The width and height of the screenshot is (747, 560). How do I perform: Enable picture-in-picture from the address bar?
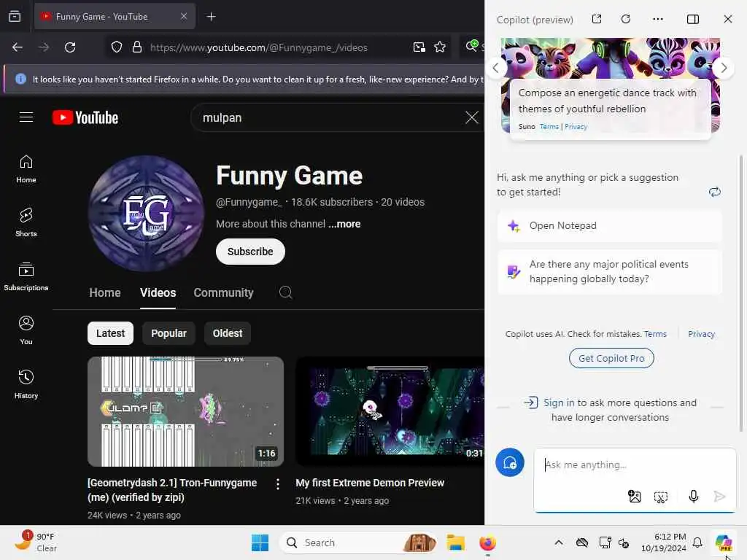click(419, 47)
